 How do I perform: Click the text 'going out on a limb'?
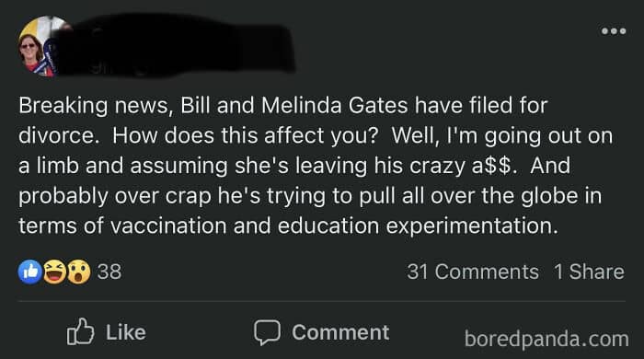coord(316,151)
